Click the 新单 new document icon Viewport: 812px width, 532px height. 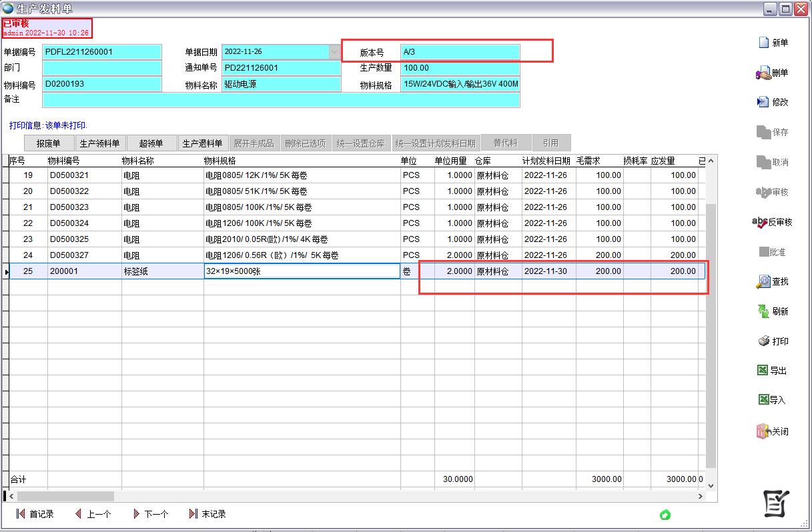pyautogui.click(x=764, y=43)
